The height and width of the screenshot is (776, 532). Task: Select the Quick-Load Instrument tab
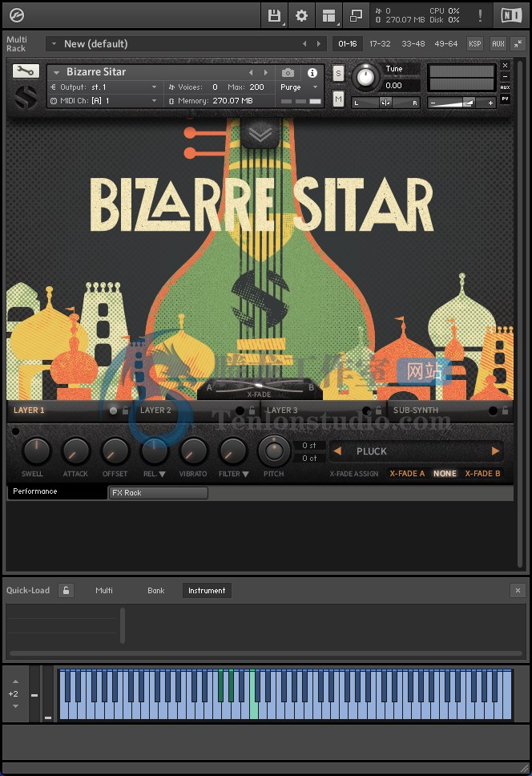(207, 590)
